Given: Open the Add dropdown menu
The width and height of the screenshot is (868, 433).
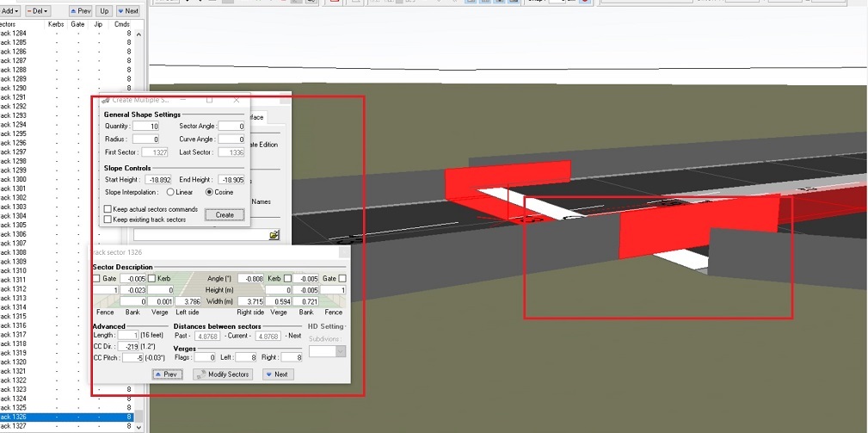Looking at the screenshot, I should pos(10,11).
